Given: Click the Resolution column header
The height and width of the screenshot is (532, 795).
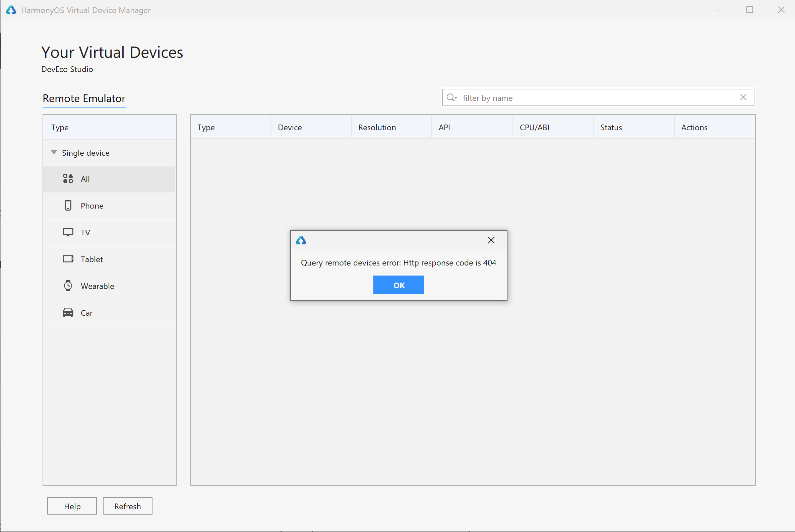Looking at the screenshot, I should pyautogui.click(x=377, y=127).
